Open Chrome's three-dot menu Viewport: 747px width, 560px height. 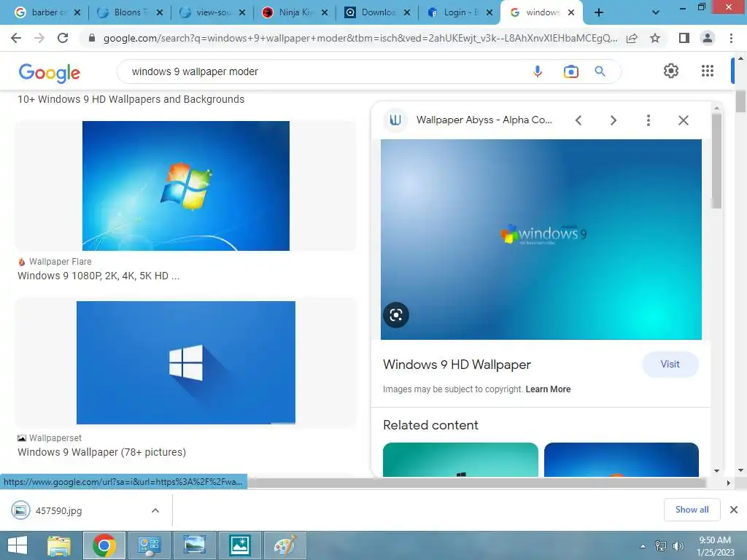(x=731, y=38)
